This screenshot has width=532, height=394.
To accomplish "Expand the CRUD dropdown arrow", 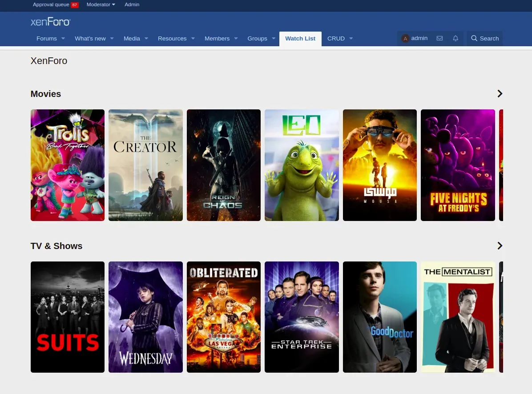I will [x=351, y=39].
